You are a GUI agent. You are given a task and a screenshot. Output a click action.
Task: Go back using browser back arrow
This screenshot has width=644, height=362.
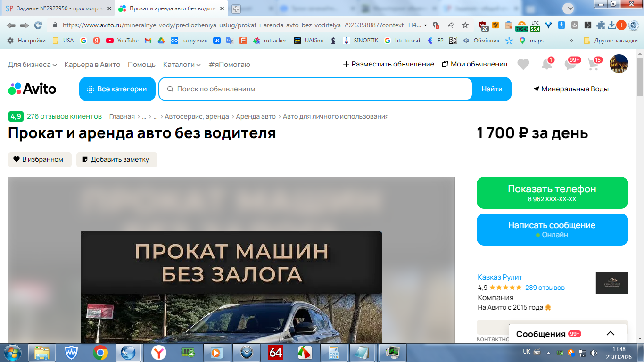(11, 25)
